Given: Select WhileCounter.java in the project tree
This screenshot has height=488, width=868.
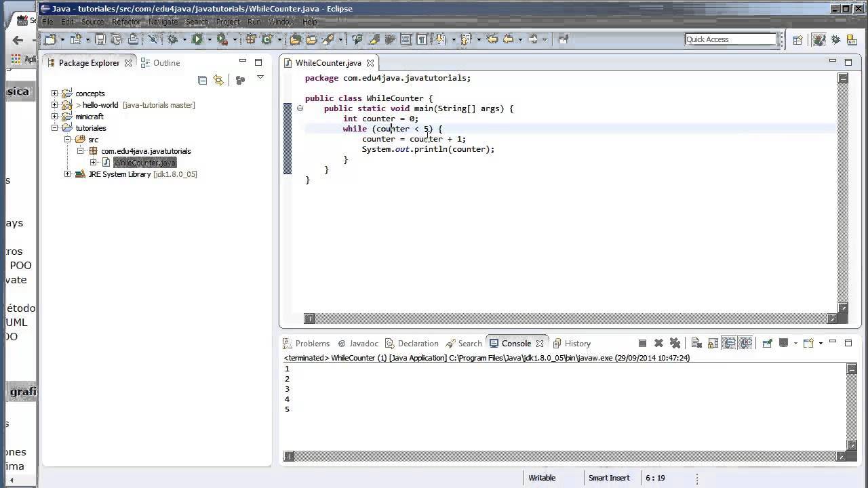Looking at the screenshot, I should pyautogui.click(x=144, y=163).
